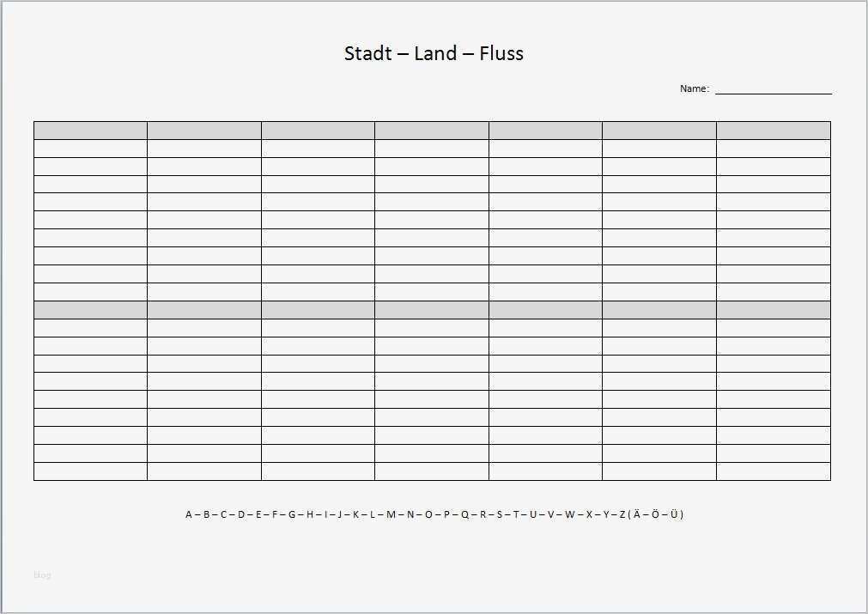
Task: Click the last gray header cell, top row
Action: (773, 131)
